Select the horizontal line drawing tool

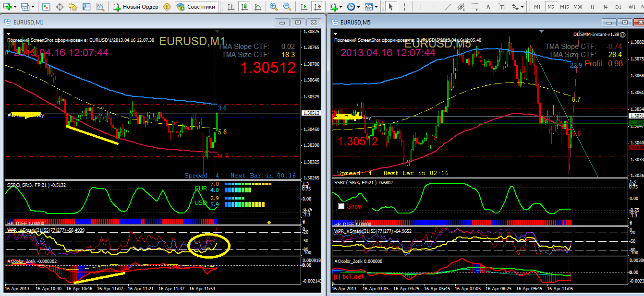point(434,7)
